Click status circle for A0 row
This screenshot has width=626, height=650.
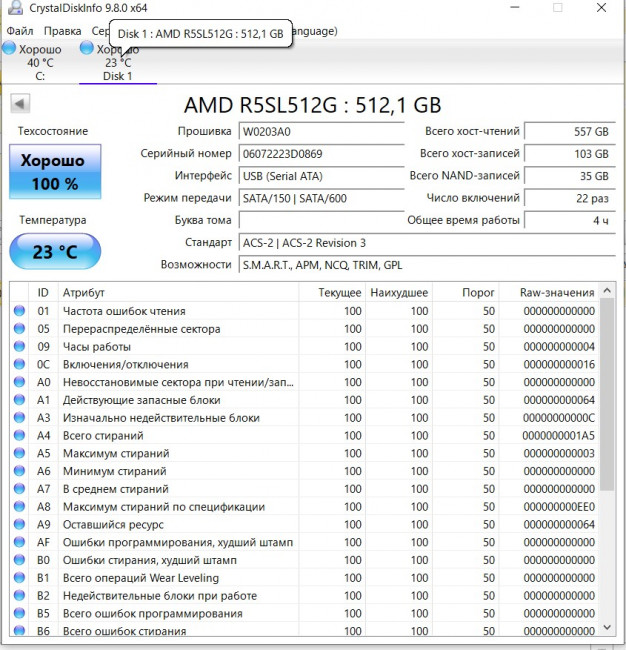(19, 382)
